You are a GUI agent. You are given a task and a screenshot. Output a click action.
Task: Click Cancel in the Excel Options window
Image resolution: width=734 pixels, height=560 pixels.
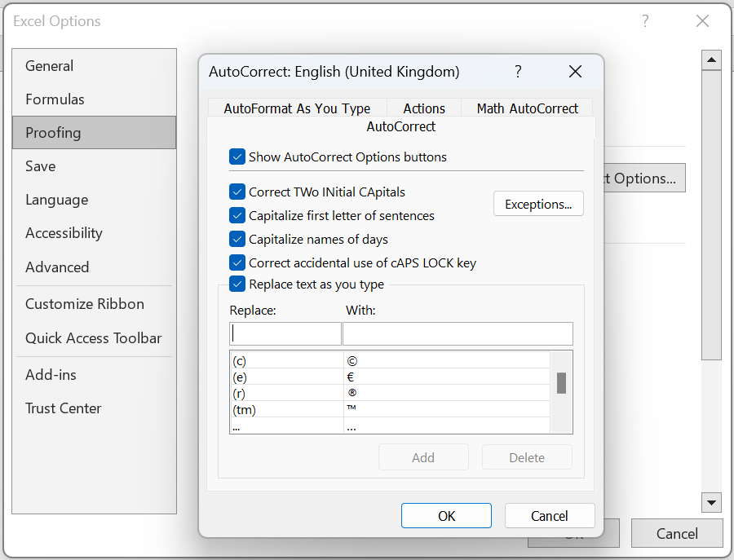pyautogui.click(x=677, y=533)
